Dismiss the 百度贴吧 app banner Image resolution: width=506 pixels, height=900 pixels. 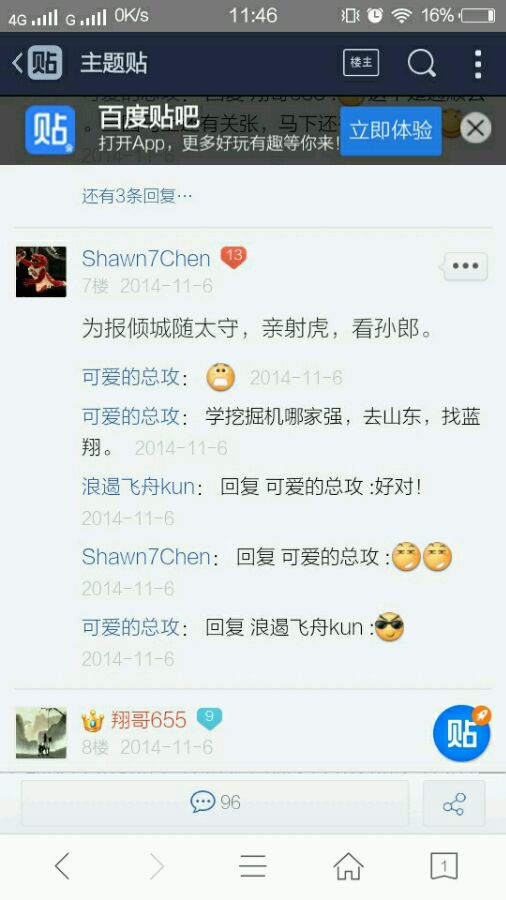476,127
